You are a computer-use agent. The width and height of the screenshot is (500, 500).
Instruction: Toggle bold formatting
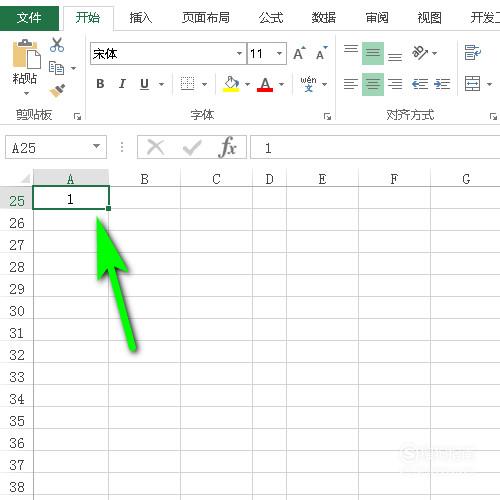(100, 84)
